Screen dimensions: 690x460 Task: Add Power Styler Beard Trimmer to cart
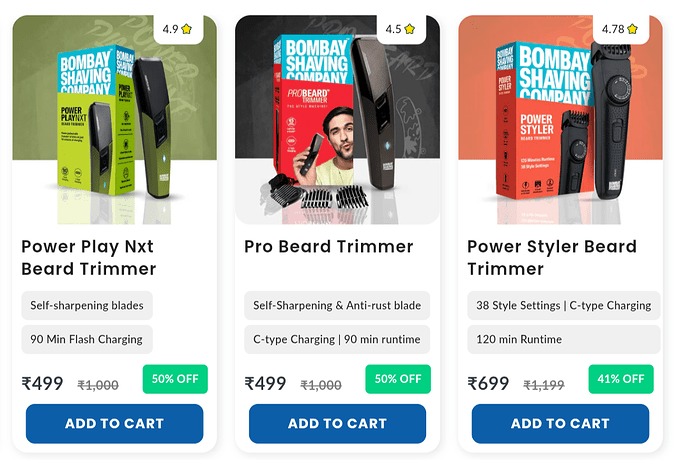(560, 423)
